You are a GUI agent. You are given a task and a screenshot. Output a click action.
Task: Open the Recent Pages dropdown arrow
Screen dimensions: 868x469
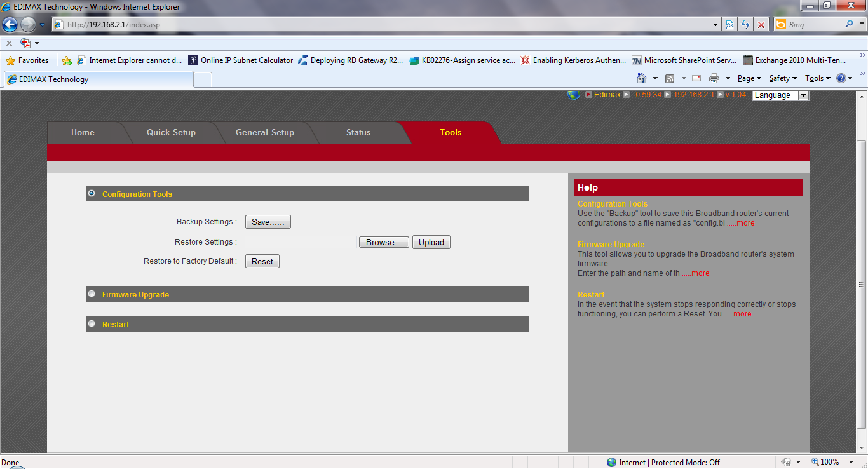point(42,25)
